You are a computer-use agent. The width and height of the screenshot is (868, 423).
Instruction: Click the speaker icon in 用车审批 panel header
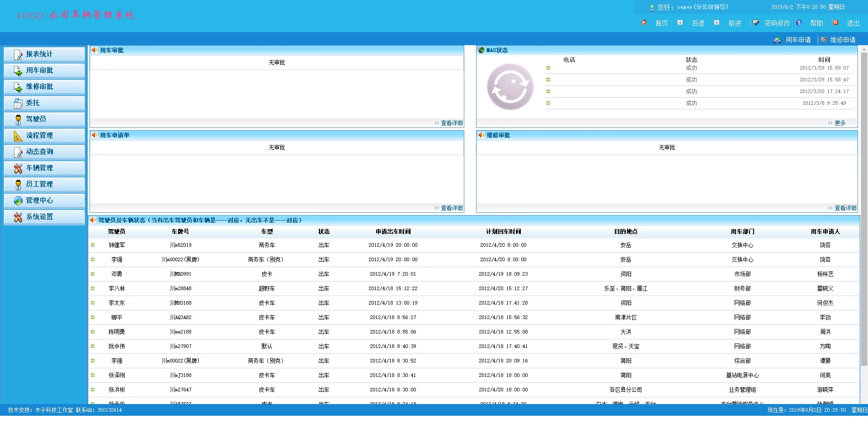(x=94, y=50)
